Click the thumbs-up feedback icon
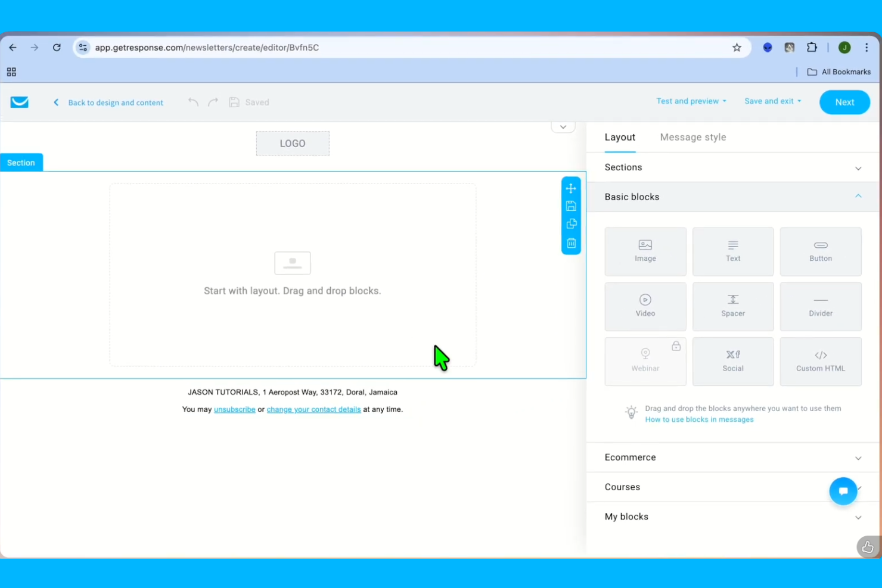 click(x=868, y=547)
